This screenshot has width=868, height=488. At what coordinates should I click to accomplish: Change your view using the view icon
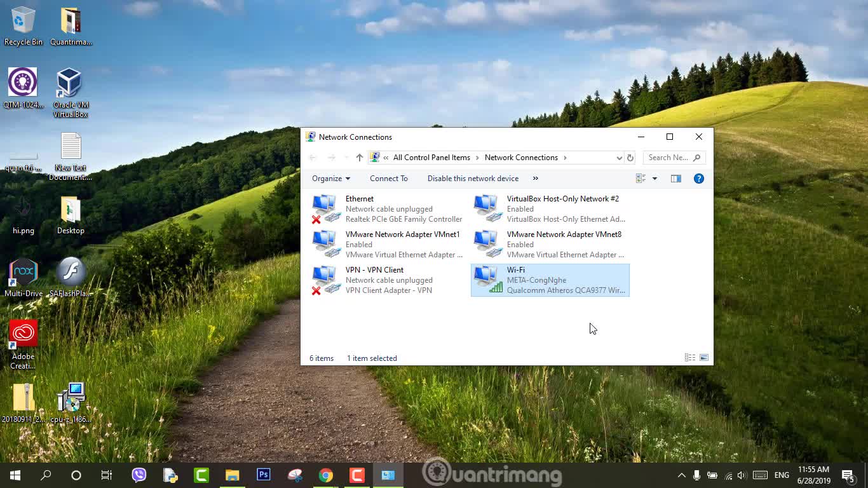point(641,179)
